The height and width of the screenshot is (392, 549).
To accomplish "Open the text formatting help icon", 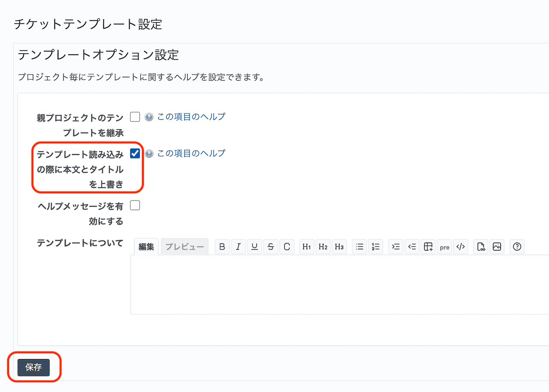I will point(517,247).
